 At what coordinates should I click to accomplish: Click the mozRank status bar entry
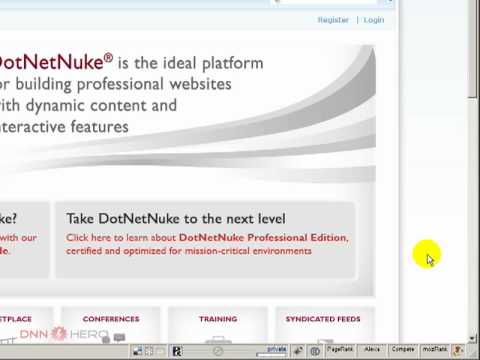435,349
